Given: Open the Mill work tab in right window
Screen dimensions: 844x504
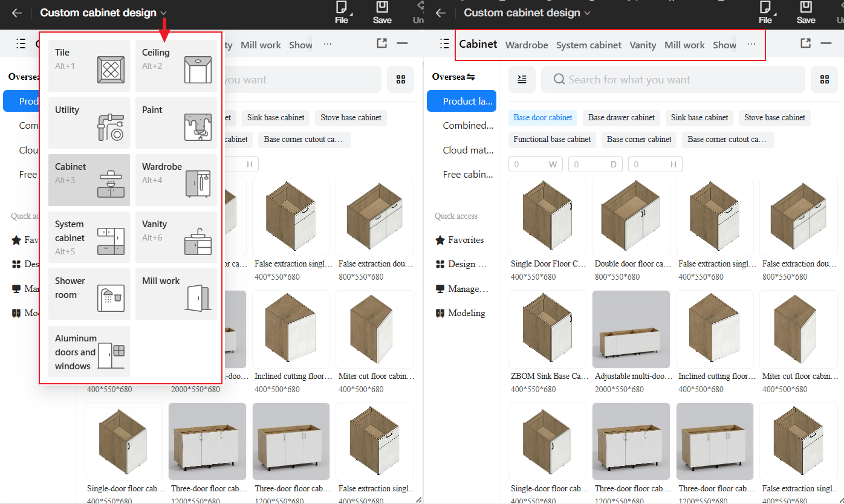Looking at the screenshot, I should (x=684, y=45).
